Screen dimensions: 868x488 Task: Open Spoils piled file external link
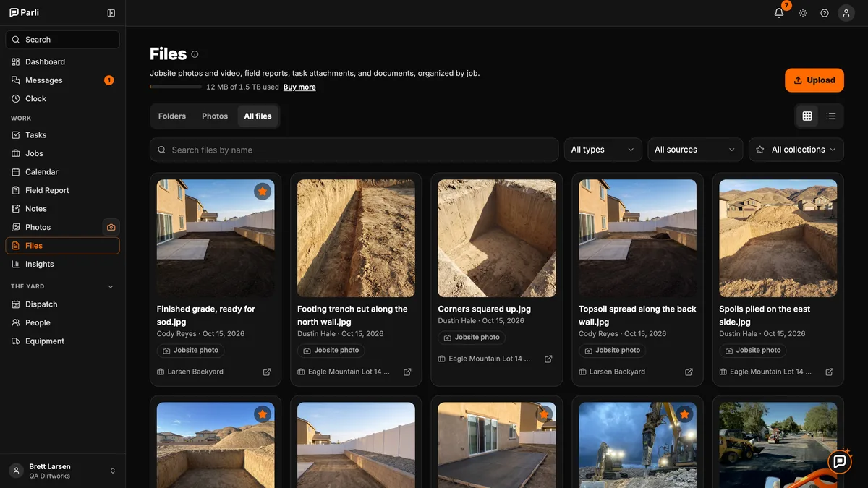pos(830,372)
